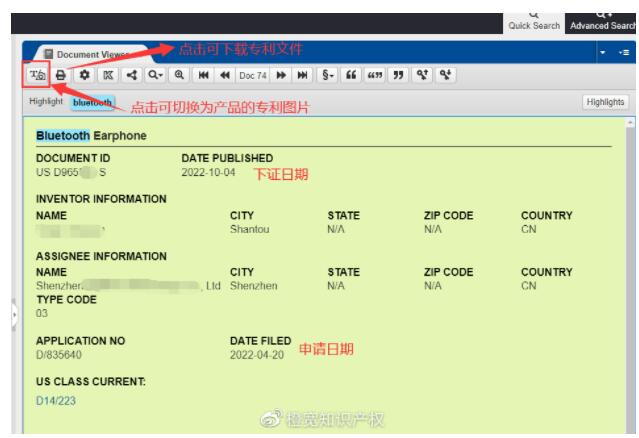This screenshot has height=438, width=639.
Task: Open Quick Search
Action: point(534,23)
